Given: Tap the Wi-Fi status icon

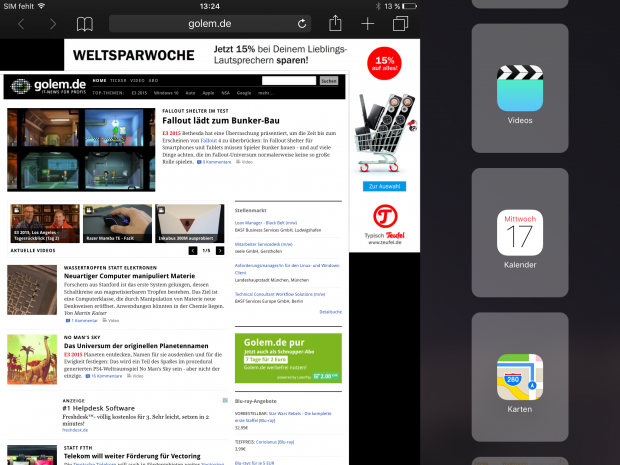Looking at the screenshot, I should click(41, 6).
